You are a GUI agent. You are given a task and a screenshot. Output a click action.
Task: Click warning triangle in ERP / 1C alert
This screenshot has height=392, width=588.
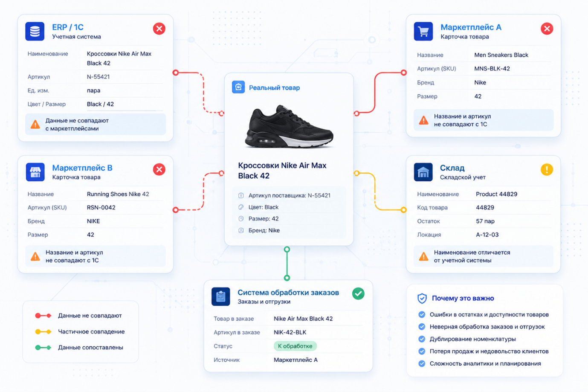(x=35, y=125)
